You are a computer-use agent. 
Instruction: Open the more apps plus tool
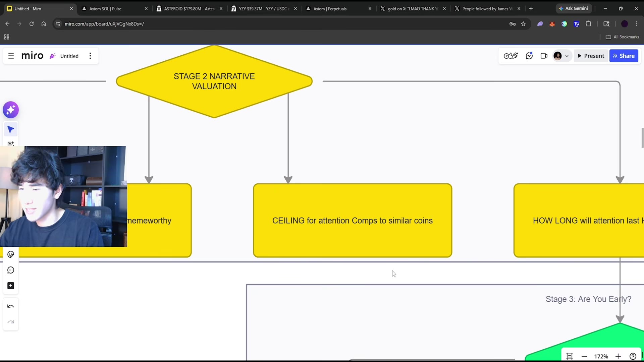click(x=11, y=286)
